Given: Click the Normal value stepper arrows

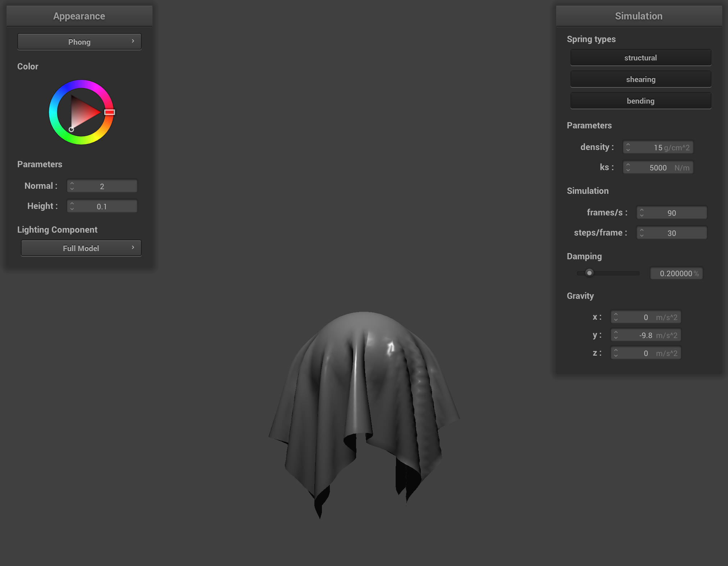Looking at the screenshot, I should click(72, 186).
